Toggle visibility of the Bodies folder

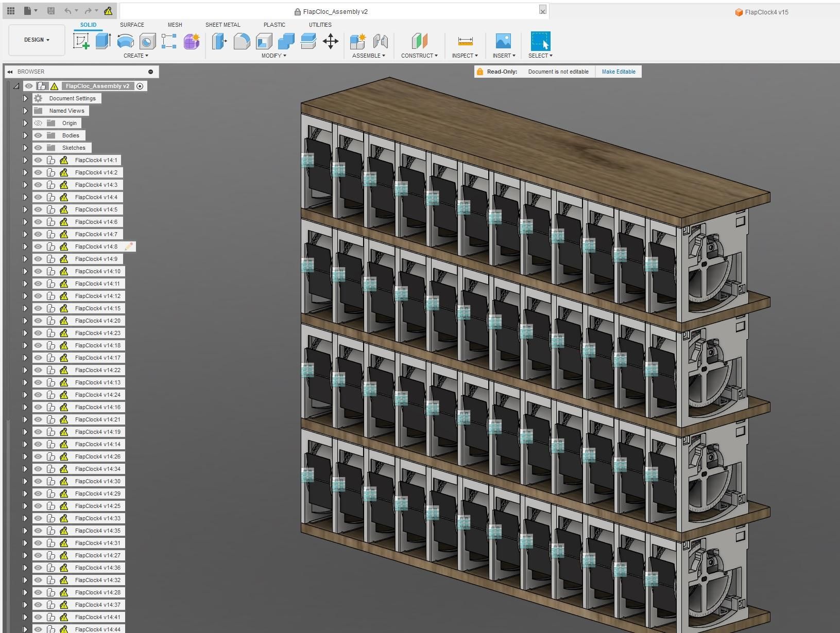point(38,135)
